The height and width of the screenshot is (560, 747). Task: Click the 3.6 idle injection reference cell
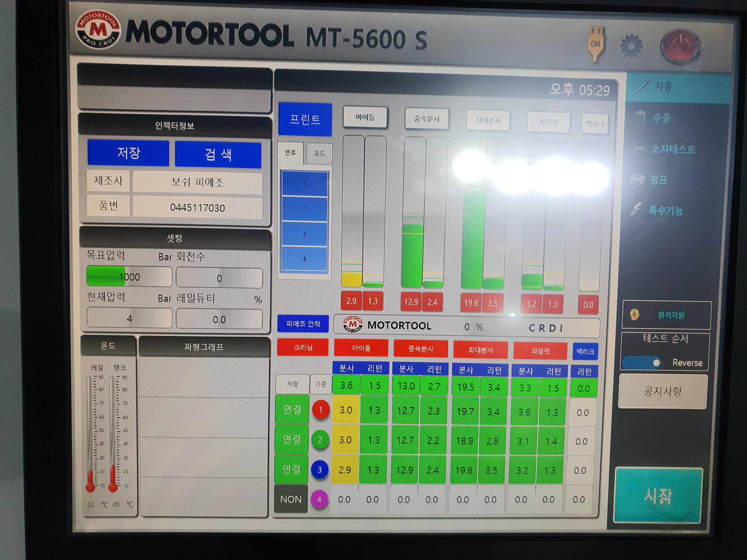click(x=346, y=385)
